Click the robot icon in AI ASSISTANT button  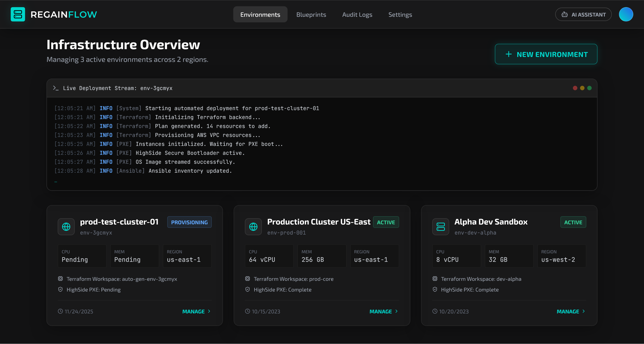point(564,14)
